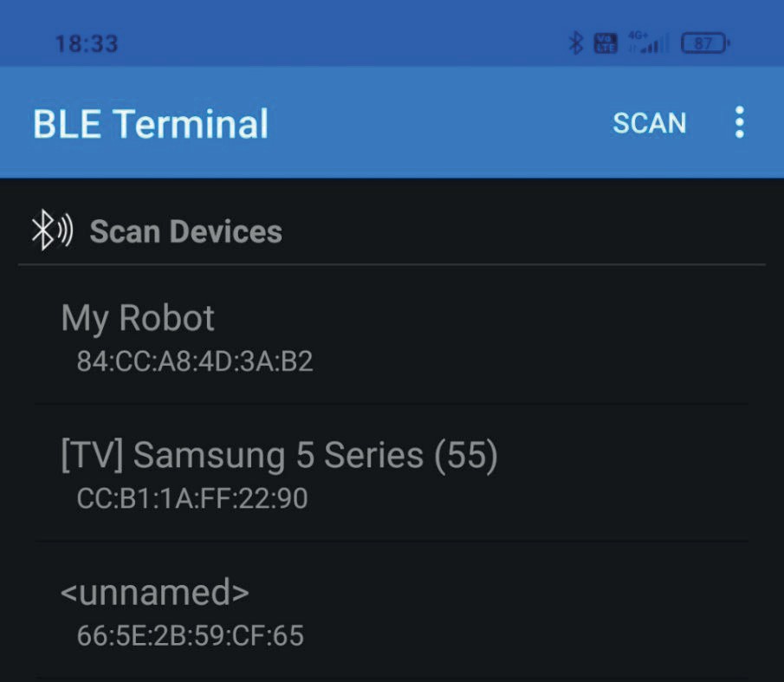Image resolution: width=784 pixels, height=682 pixels.
Task: Click MAC address 84:CC:A8:4D:3A:B2
Action: click(x=195, y=360)
